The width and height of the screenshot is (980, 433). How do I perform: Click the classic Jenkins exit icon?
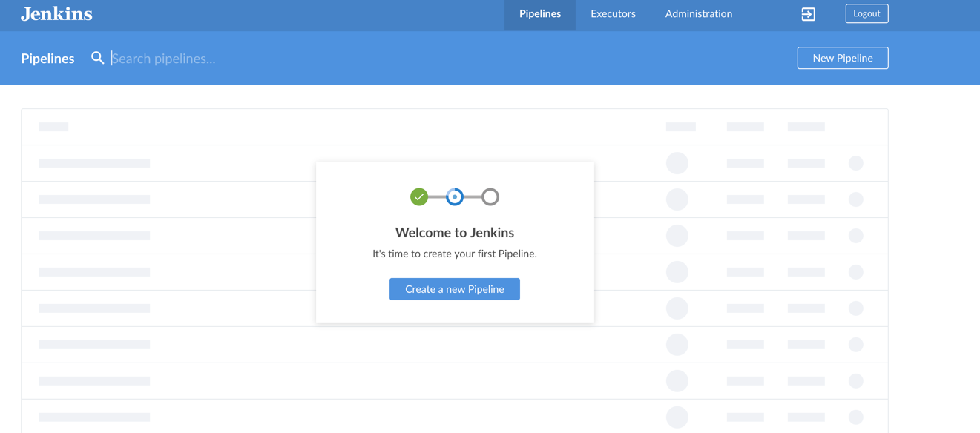pos(808,14)
